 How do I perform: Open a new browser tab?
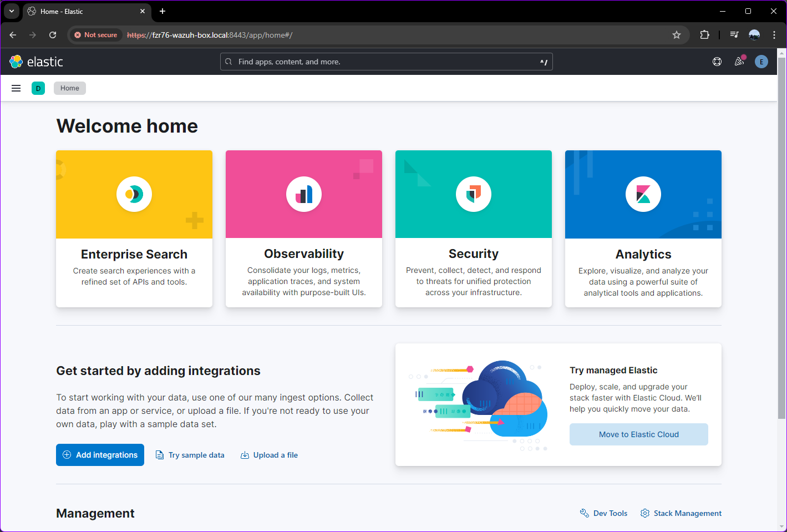(163, 11)
